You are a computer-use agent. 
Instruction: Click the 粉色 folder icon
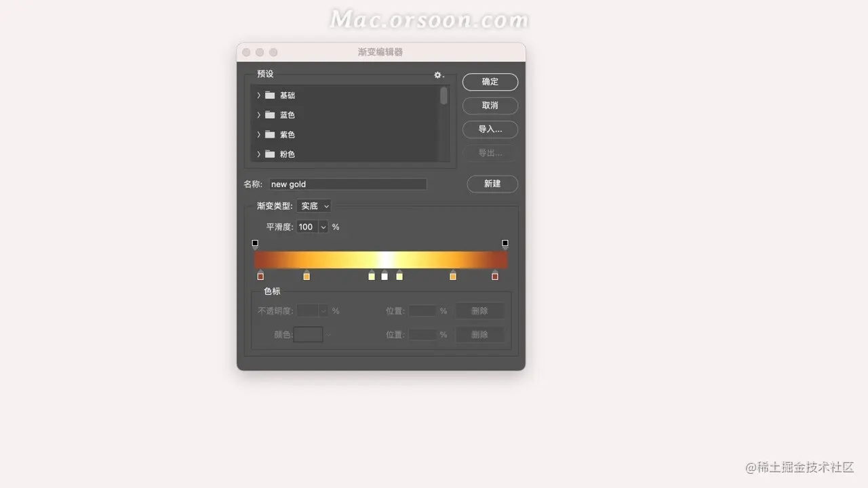pos(270,154)
